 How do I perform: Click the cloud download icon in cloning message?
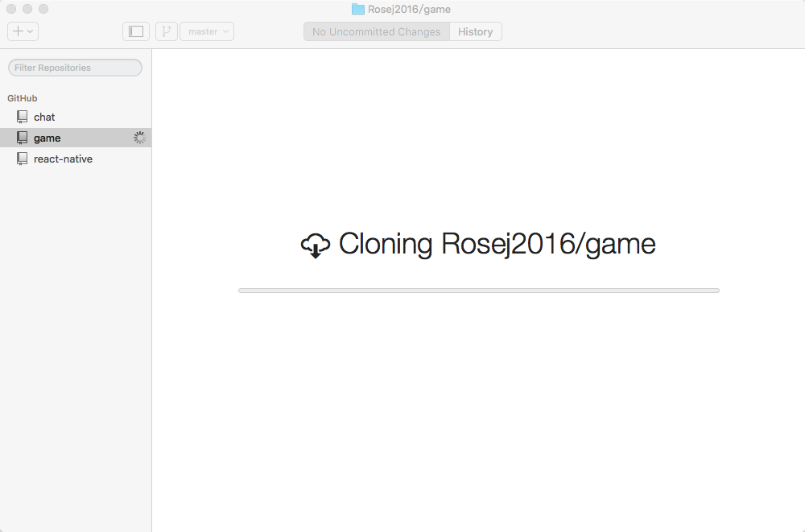coord(316,244)
